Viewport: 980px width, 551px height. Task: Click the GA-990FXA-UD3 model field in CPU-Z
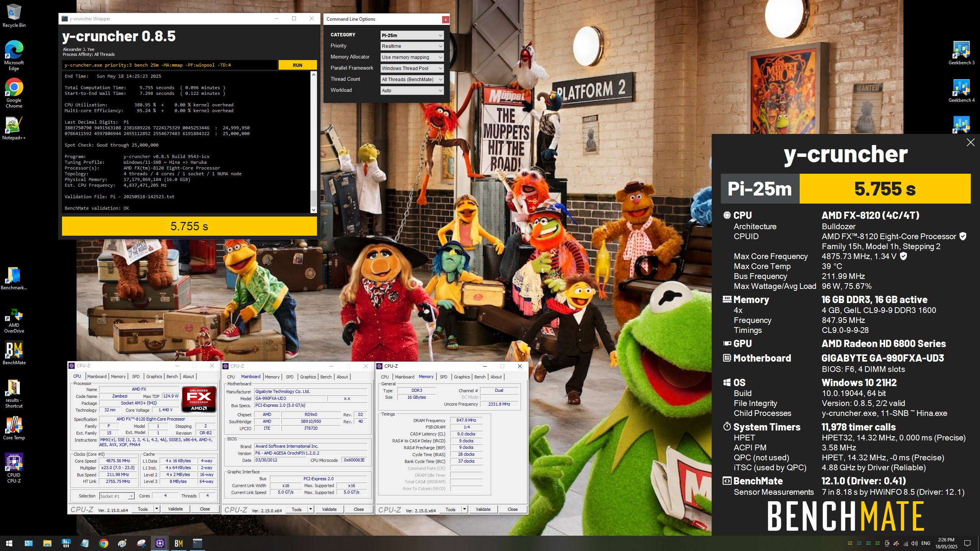coord(291,398)
